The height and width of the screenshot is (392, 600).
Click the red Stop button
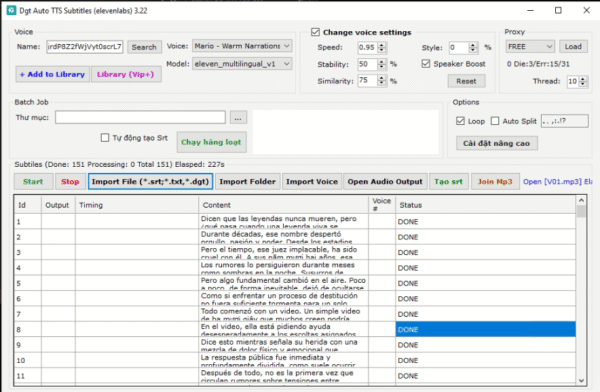[x=70, y=181]
